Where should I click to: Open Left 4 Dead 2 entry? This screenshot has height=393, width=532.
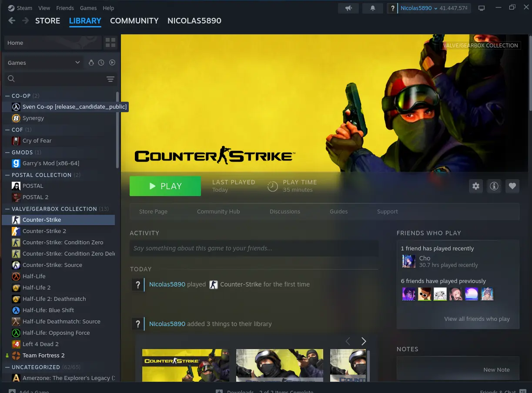59,344
